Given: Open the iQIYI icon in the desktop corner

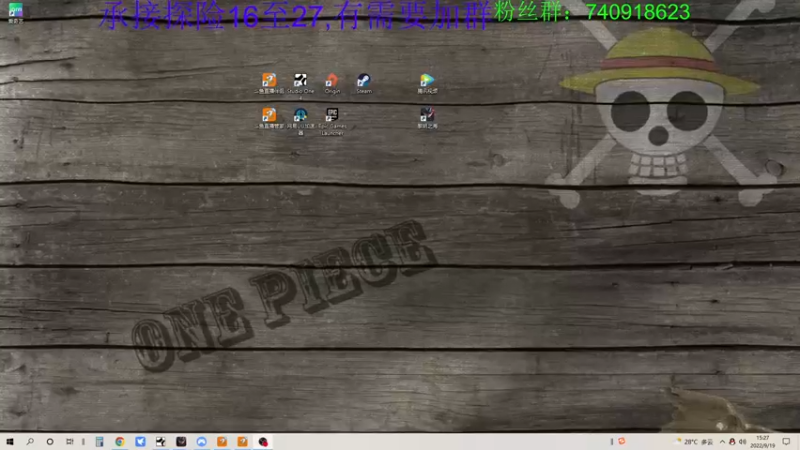Looking at the screenshot, I should coord(16,12).
